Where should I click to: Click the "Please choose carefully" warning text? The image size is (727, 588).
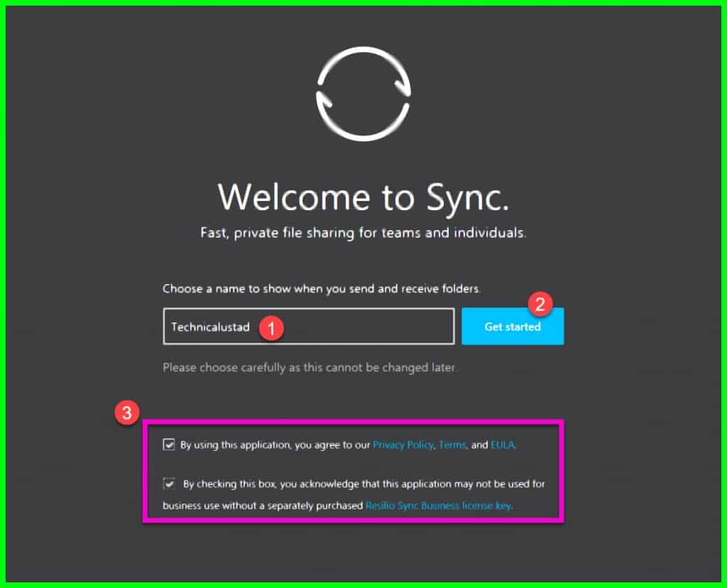pos(310,368)
